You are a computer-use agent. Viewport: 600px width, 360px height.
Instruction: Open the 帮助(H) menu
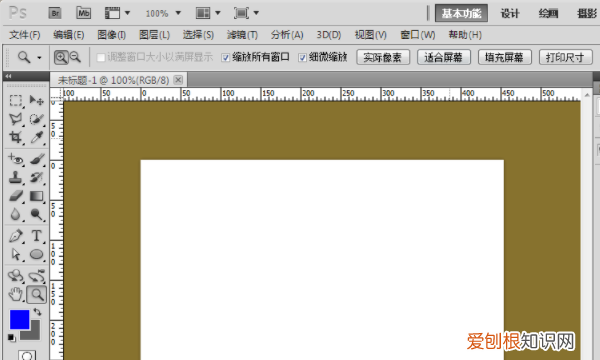coord(465,35)
